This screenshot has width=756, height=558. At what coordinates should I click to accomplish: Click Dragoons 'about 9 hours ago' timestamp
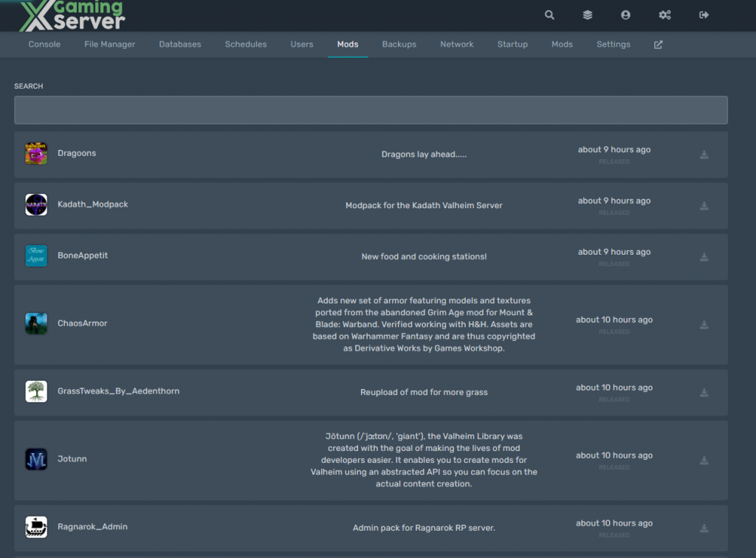[x=614, y=150]
